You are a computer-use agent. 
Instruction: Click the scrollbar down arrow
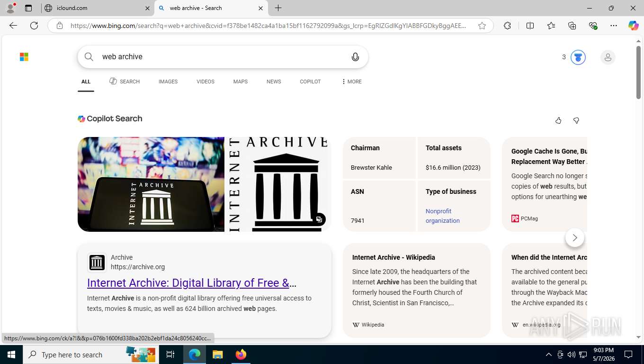click(x=638, y=337)
